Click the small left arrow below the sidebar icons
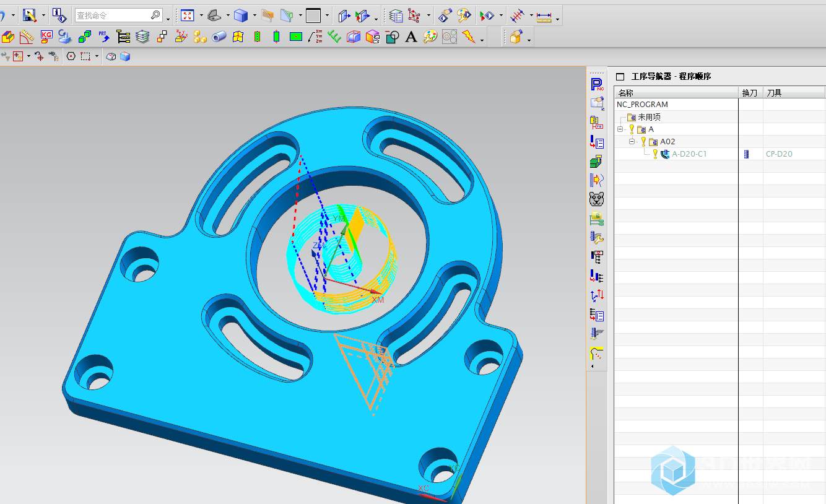This screenshot has width=826, height=504. pyautogui.click(x=593, y=366)
